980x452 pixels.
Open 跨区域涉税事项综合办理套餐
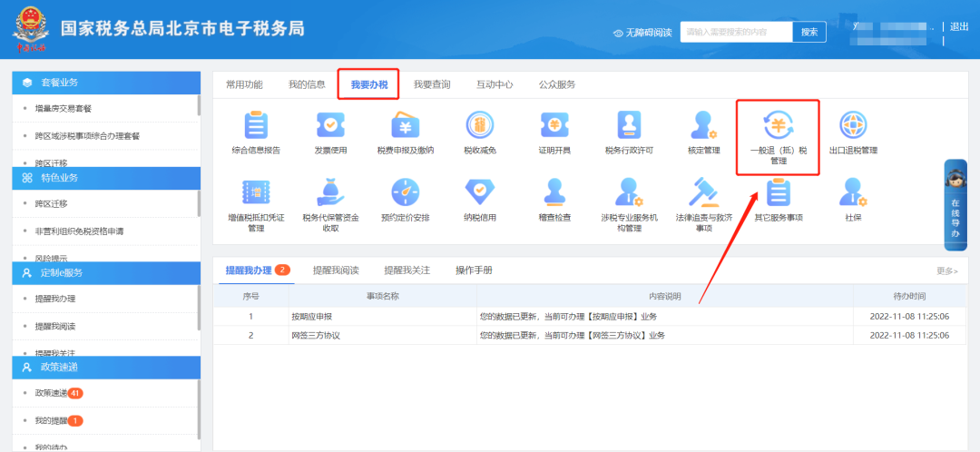pos(87,135)
